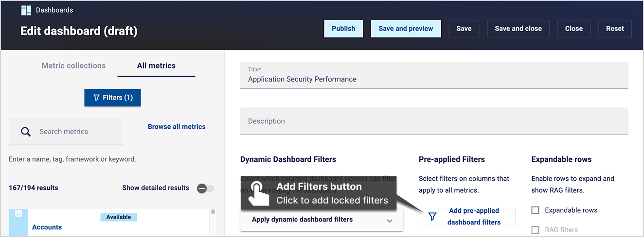Click the Expandable rows section heading
Viewport: 644px width, 237px height.
pyautogui.click(x=561, y=159)
